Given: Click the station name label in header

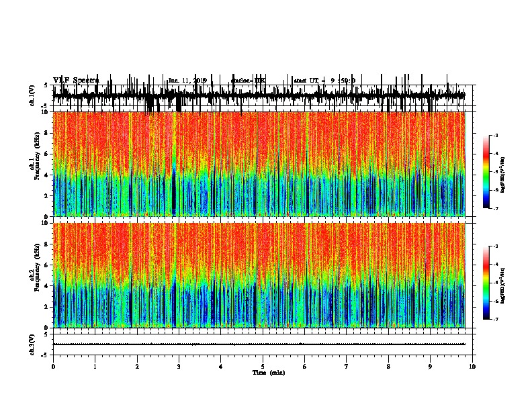Looking at the screenshot, I should 248,81.
